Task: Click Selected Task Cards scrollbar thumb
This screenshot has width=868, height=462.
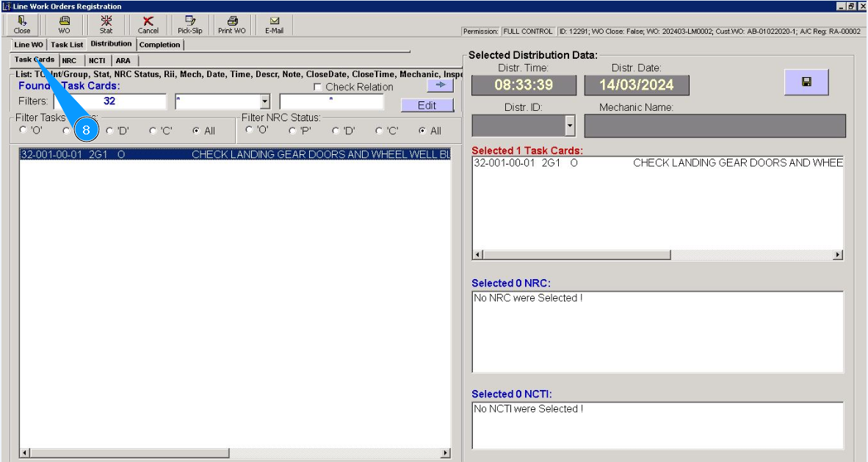Action: pos(576,255)
